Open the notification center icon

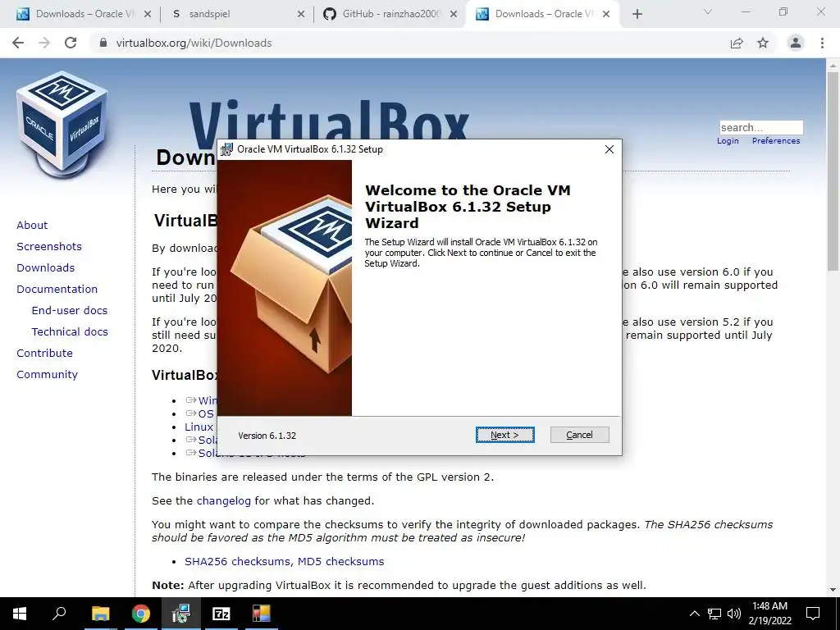(813, 614)
